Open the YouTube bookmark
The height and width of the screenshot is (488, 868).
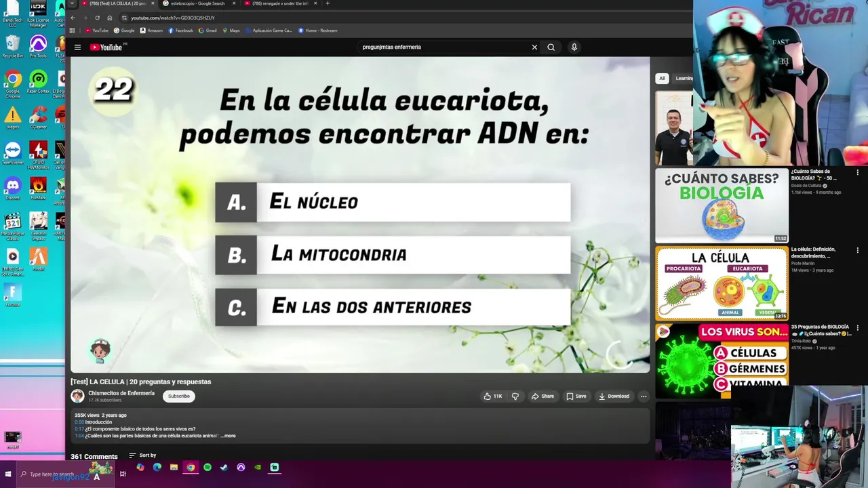[x=96, y=30]
